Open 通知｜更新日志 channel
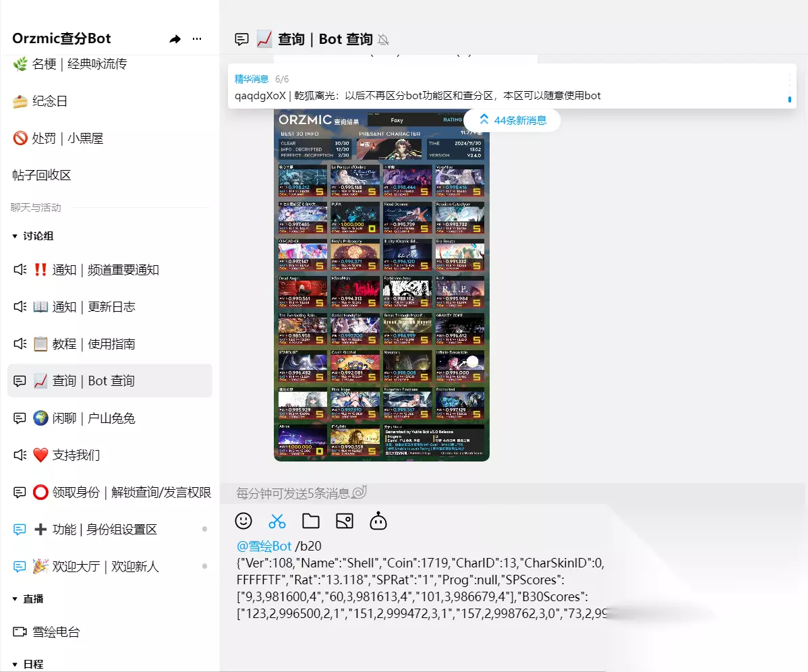 click(110, 306)
